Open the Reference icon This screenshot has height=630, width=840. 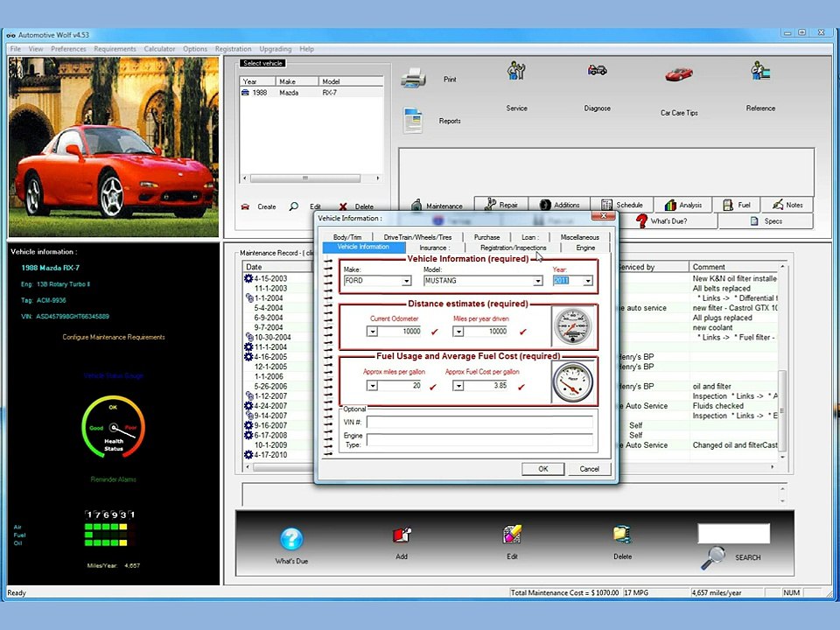760,71
